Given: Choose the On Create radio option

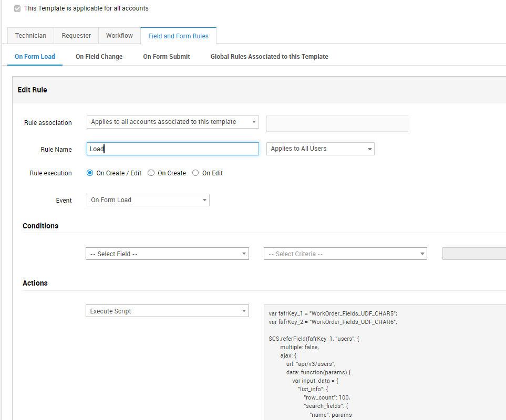Looking at the screenshot, I should (151, 173).
